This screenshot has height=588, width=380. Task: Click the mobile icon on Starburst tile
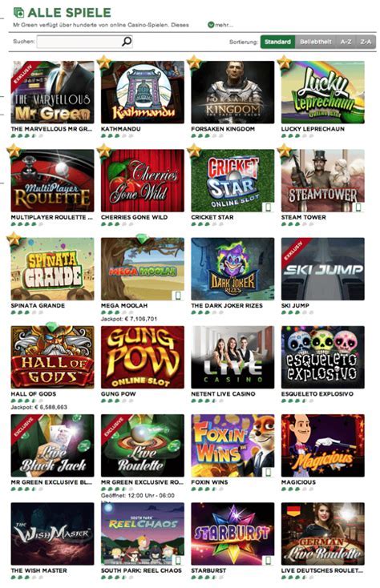[x=269, y=560]
